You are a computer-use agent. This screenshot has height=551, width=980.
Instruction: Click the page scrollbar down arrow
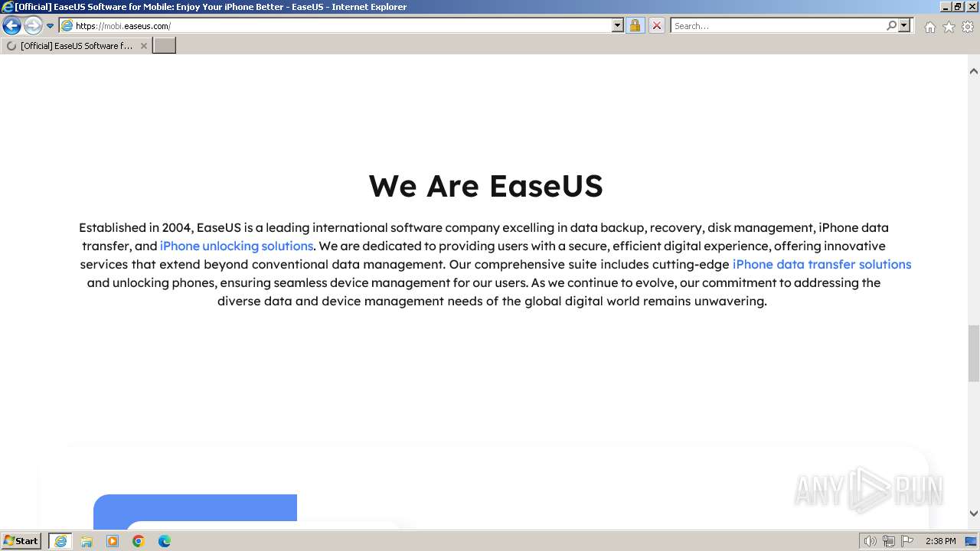pos(973,514)
